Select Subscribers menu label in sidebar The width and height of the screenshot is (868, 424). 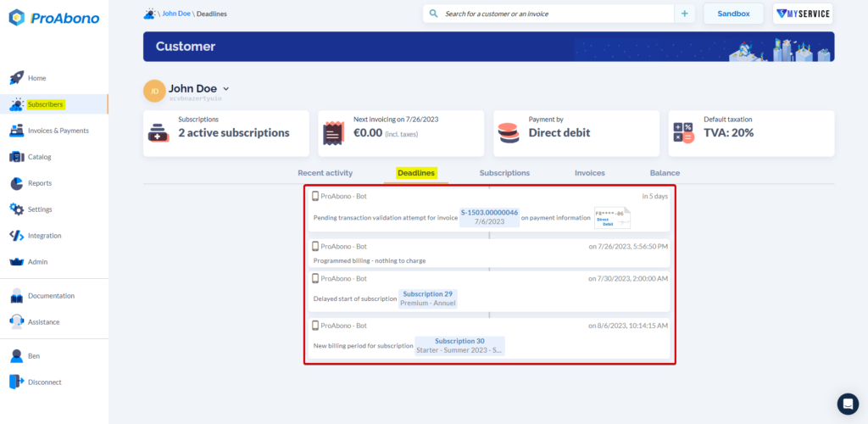(x=46, y=104)
